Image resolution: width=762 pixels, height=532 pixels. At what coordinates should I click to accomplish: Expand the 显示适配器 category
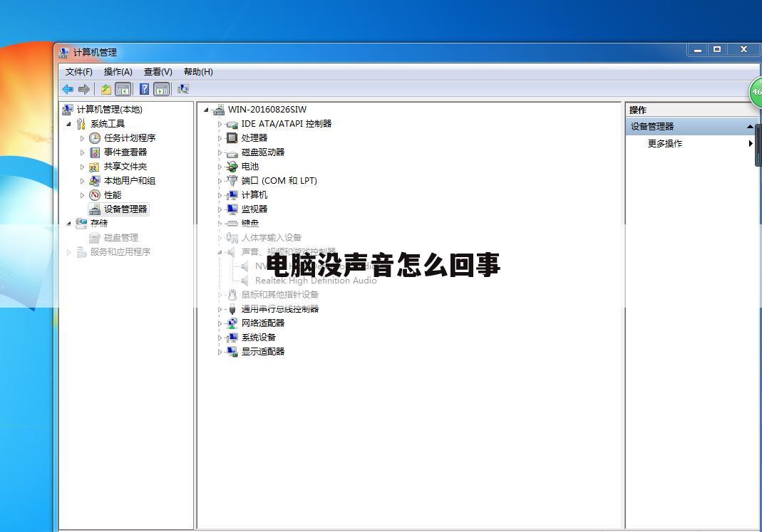point(220,352)
